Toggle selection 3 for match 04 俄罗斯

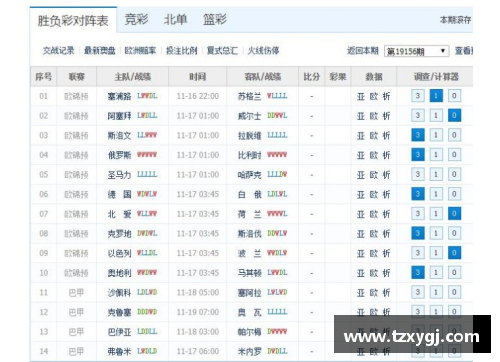coord(418,155)
